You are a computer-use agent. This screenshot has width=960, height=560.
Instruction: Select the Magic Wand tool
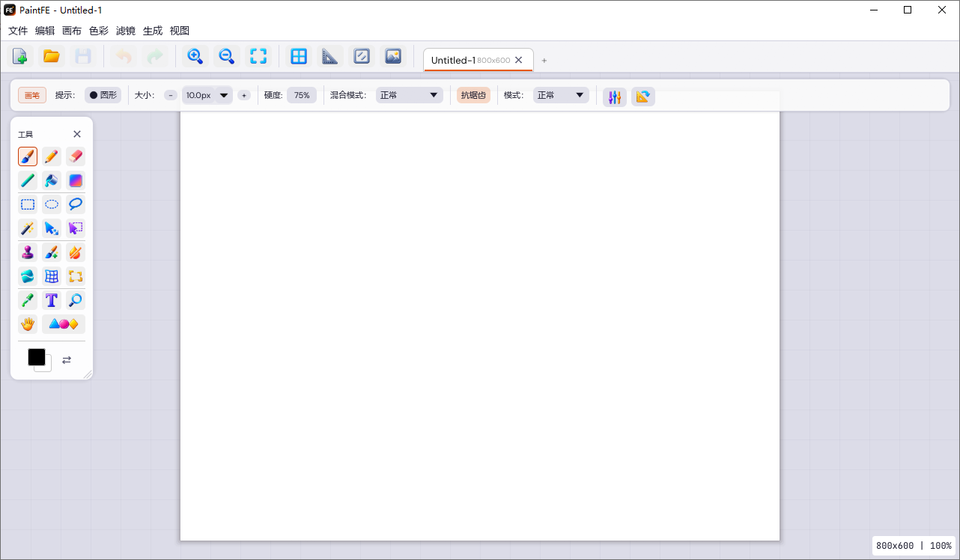(28, 228)
